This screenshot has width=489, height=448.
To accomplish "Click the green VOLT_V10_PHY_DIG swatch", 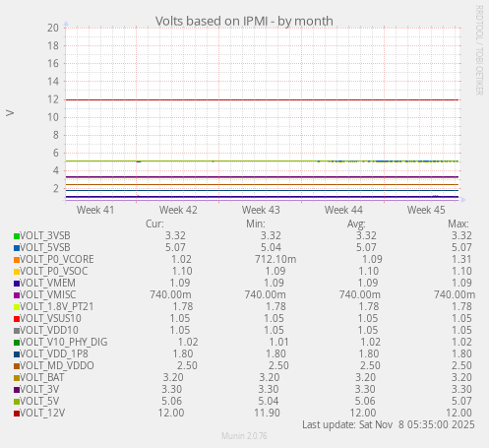I will pos(17,343).
